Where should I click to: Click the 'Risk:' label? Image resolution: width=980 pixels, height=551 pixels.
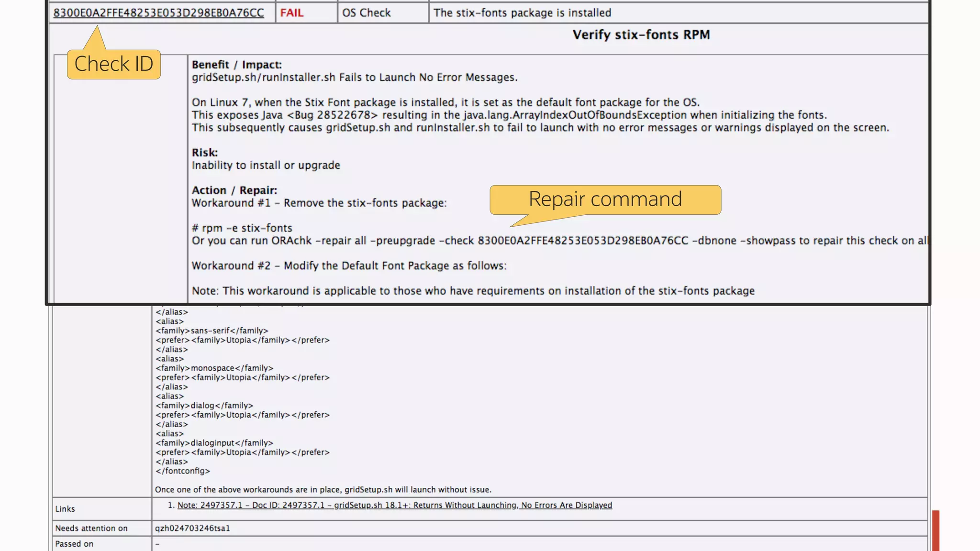[205, 153]
